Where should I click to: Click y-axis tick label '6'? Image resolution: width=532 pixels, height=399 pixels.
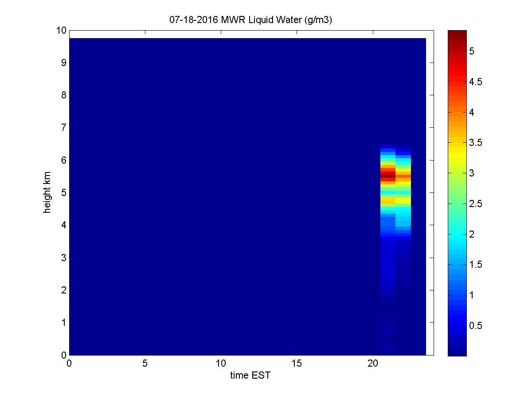tap(64, 160)
